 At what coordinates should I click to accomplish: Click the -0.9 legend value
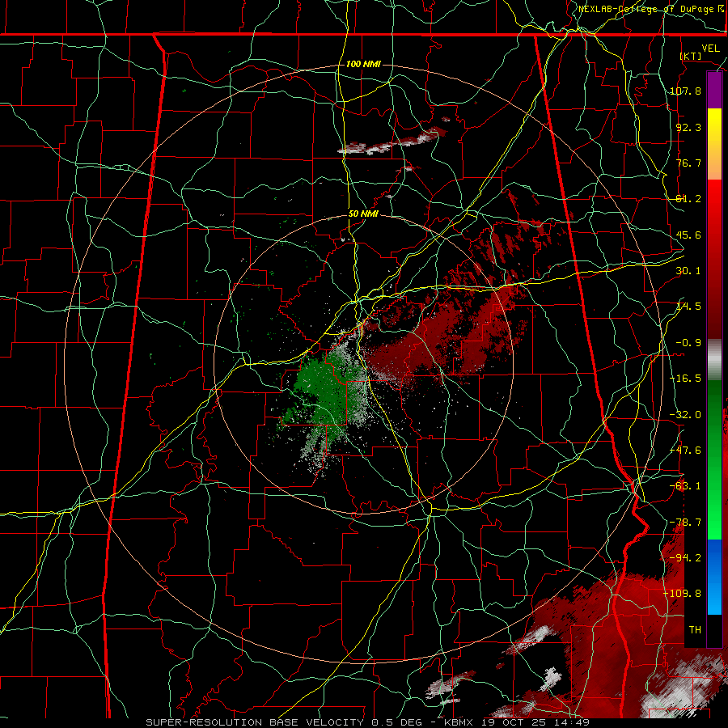(x=688, y=343)
